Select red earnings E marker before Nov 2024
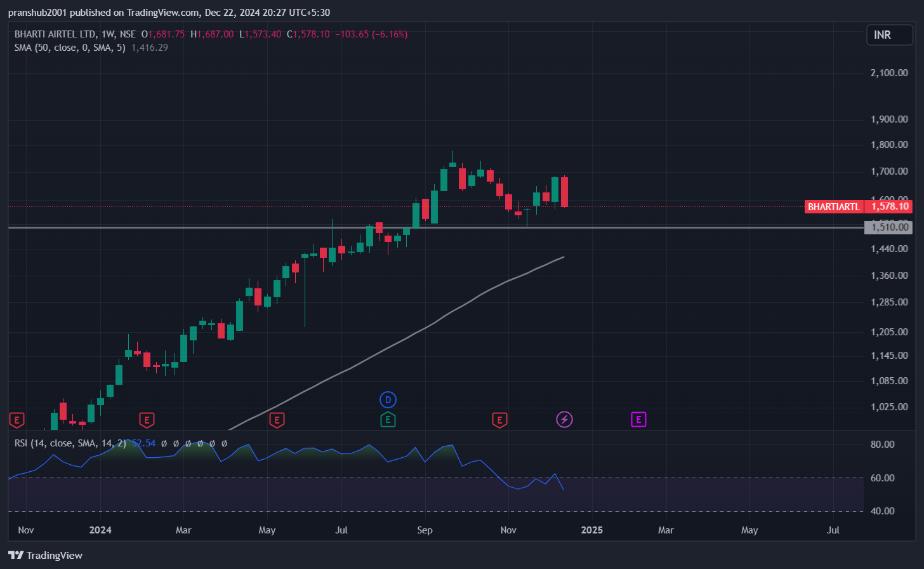Image resolution: width=924 pixels, height=569 pixels. [499, 420]
